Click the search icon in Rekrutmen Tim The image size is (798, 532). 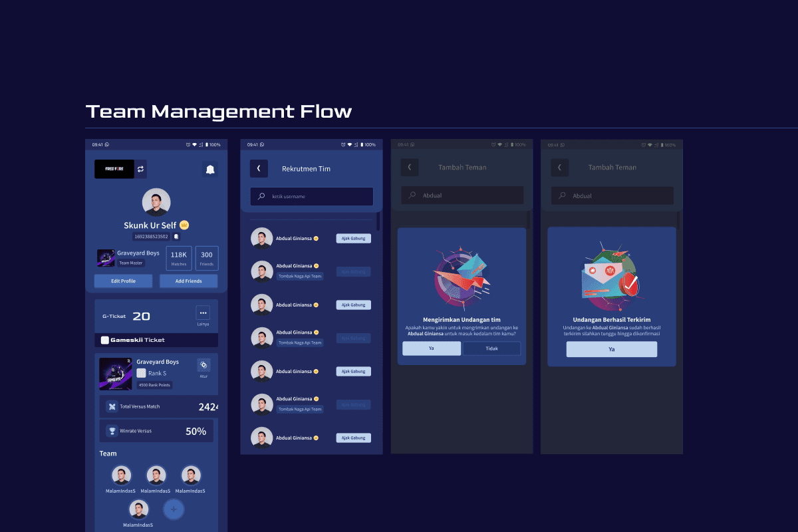261,197
